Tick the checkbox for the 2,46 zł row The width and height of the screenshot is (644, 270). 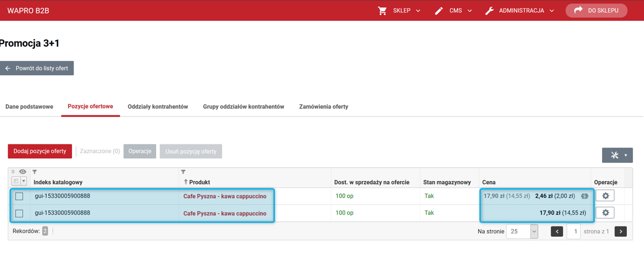pos(19,196)
